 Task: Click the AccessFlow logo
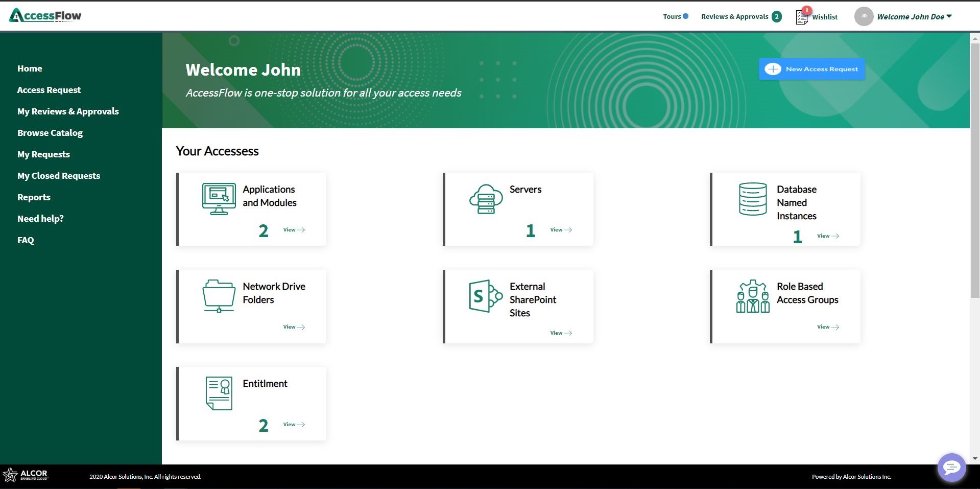click(44, 15)
